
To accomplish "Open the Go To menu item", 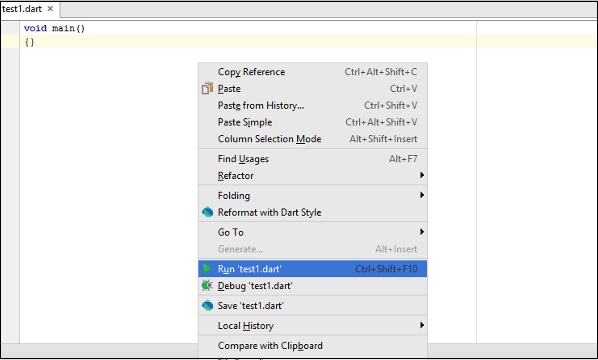I will 313,232.
